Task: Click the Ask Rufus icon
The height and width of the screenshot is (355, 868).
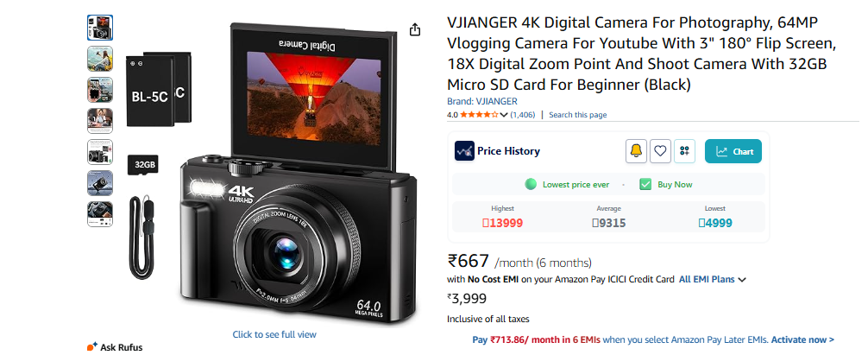Action: pos(92,346)
